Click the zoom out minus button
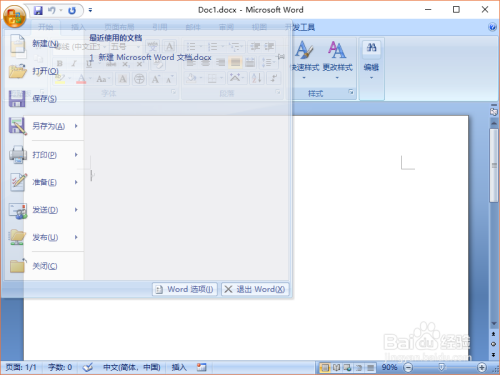This screenshot has height=375, width=500. (408, 368)
